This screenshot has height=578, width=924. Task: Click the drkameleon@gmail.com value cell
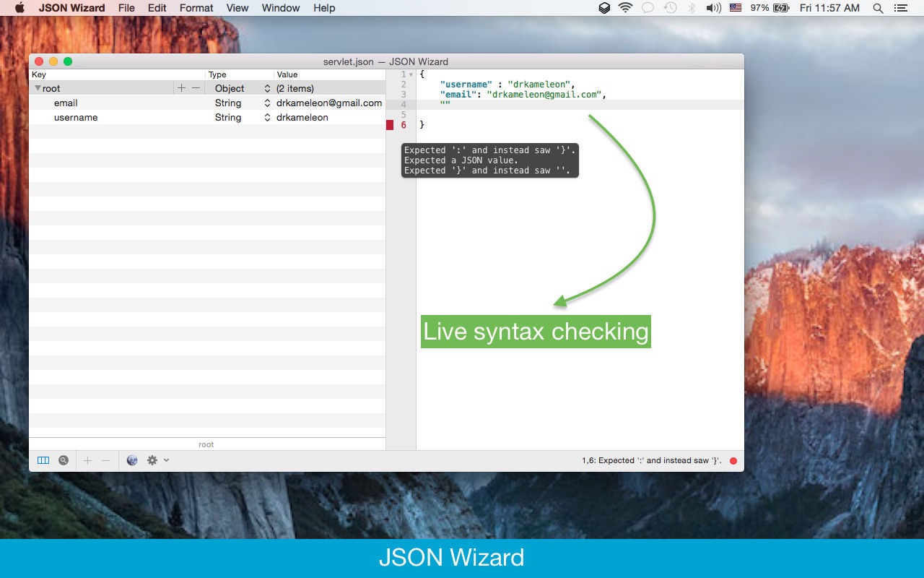pos(329,103)
